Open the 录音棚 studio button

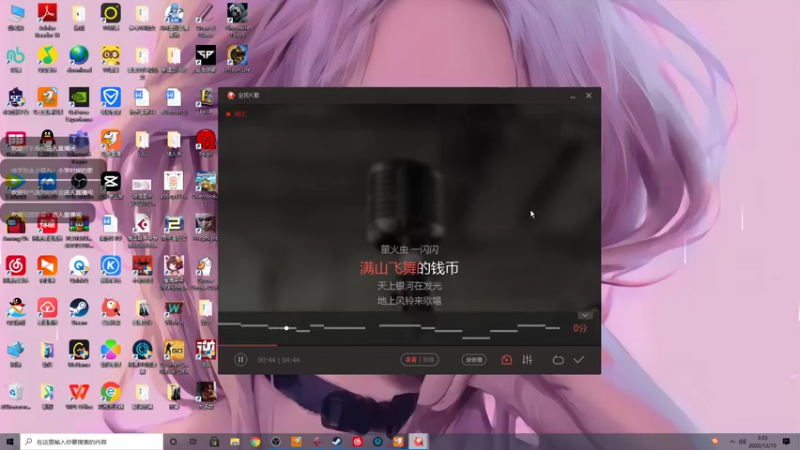pyautogui.click(x=473, y=360)
